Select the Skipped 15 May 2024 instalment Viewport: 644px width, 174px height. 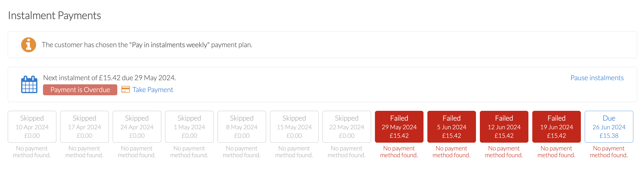[294, 127]
